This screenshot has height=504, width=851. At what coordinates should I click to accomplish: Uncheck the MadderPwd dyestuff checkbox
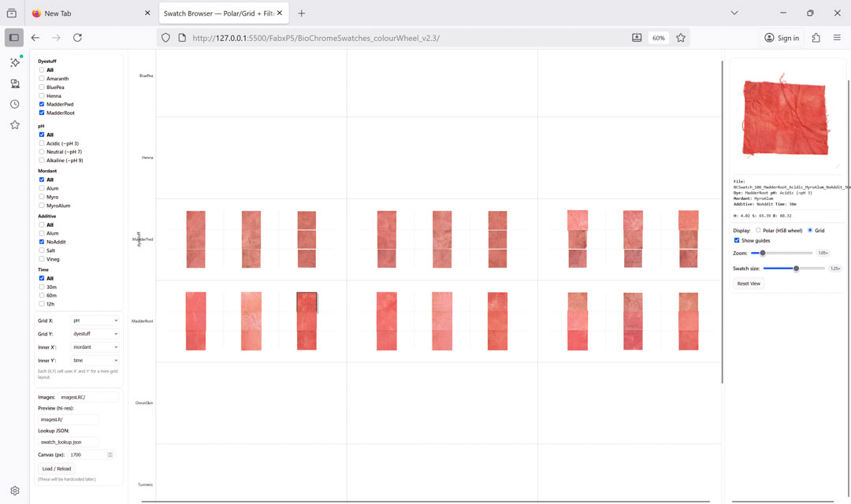[42, 104]
